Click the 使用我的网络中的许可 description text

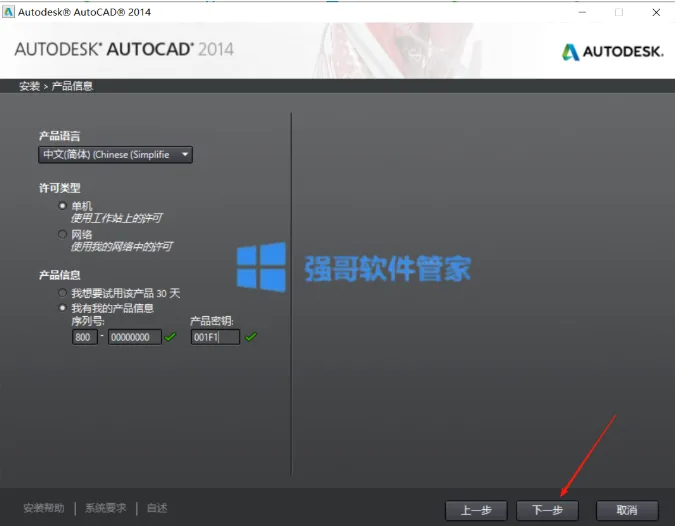[x=122, y=247]
